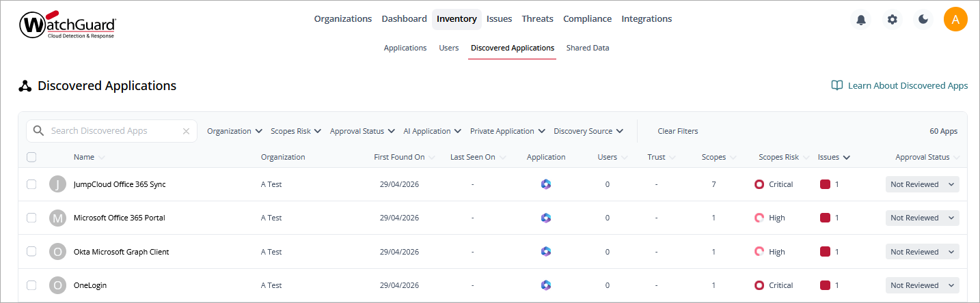Change Okta approval status dropdown
Screen dimensions: 980x303
(922, 252)
